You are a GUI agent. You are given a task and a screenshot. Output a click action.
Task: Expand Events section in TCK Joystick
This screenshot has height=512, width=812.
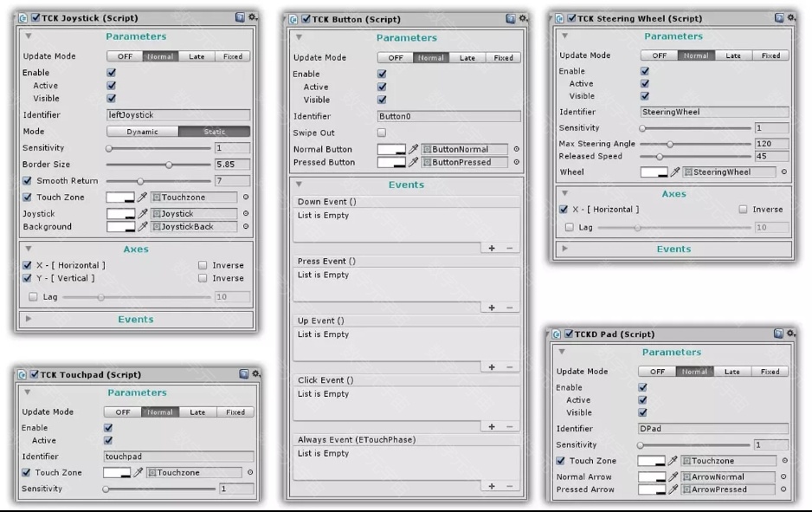click(29, 319)
